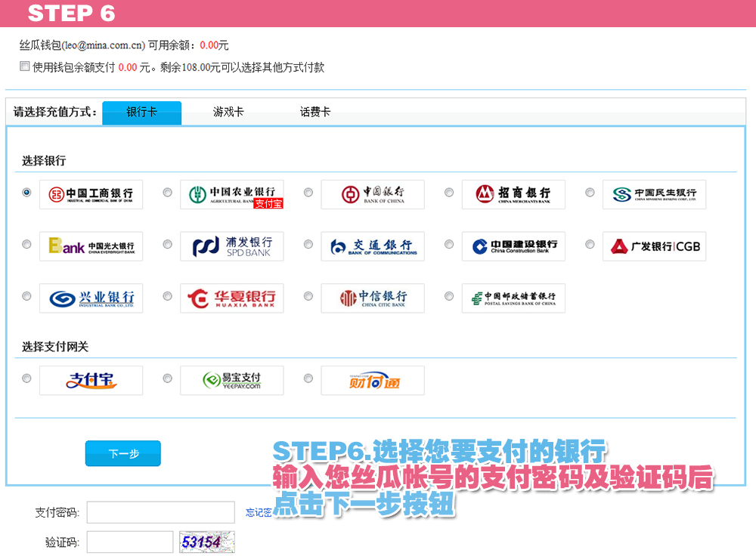Image resolution: width=756 pixels, height=556 pixels.
Task: Click the CGB 广发银行 logo
Action: click(x=654, y=246)
